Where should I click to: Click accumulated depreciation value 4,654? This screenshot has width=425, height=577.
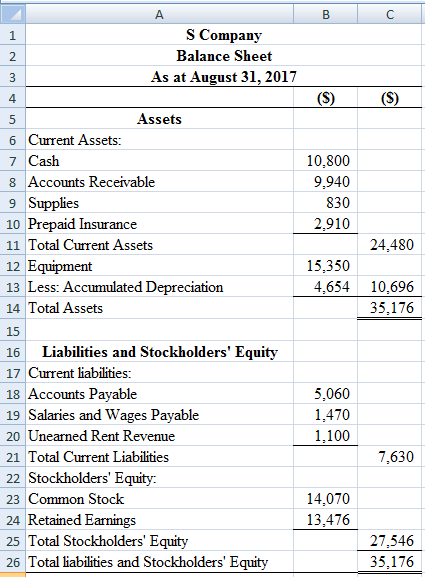click(x=325, y=287)
